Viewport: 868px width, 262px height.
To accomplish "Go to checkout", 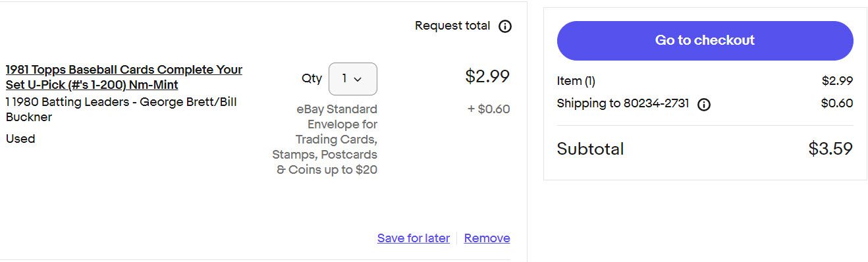I will (x=705, y=40).
